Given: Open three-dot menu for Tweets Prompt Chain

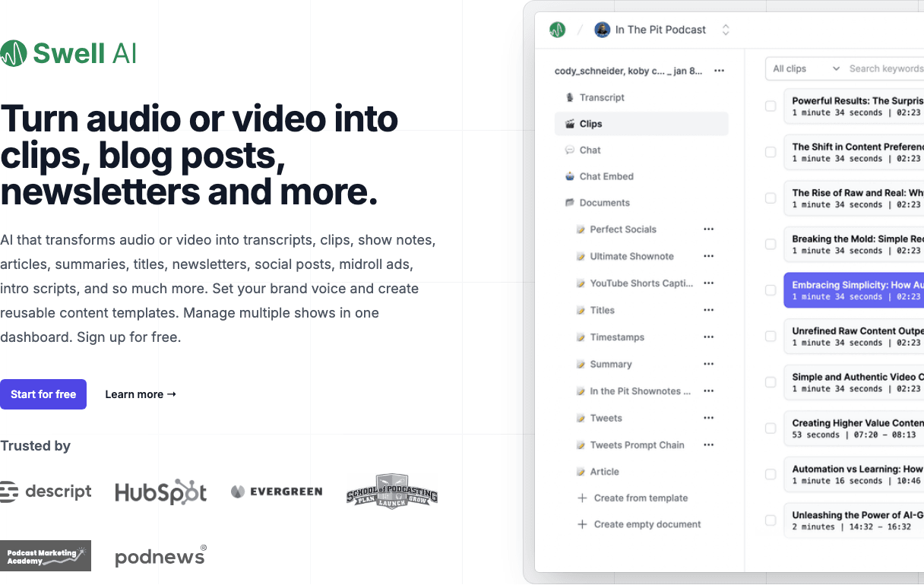Looking at the screenshot, I should pos(708,444).
